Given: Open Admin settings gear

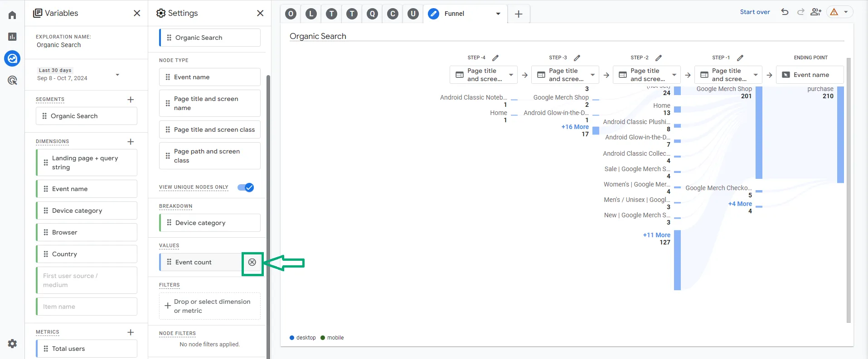Looking at the screenshot, I should (x=12, y=344).
